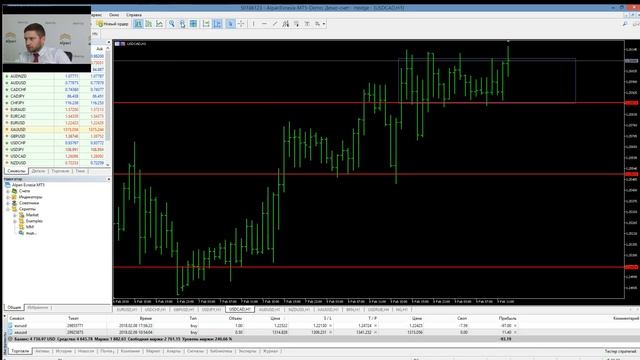The image size is (640, 360).
Task: Expand the Индикаторы node in Navigator
Action: pyautogui.click(x=8, y=197)
